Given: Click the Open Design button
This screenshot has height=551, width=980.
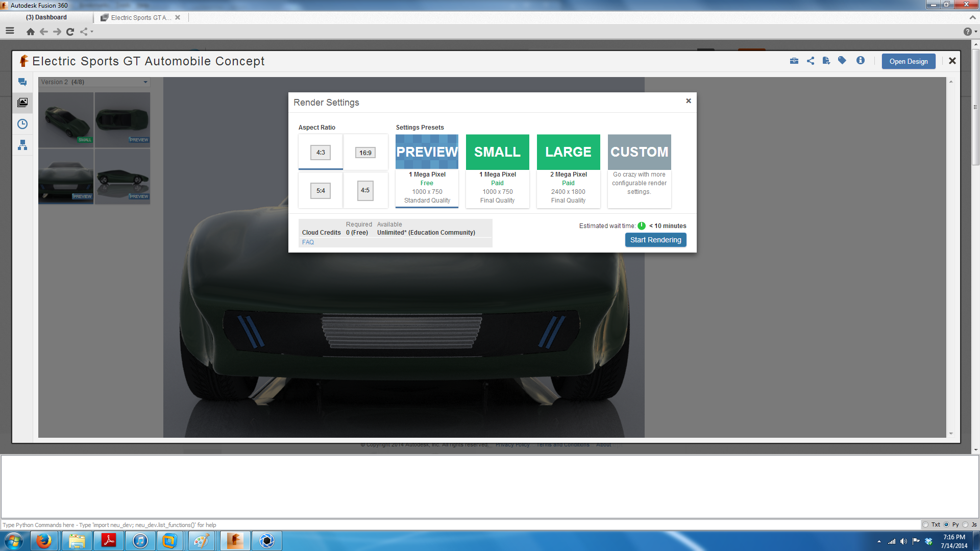Looking at the screenshot, I should pyautogui.click(x=909, y=61).
